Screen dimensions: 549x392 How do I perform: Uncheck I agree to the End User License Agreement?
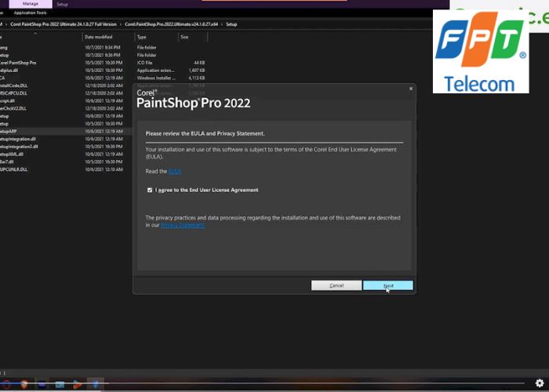click(x=150, y=190)
